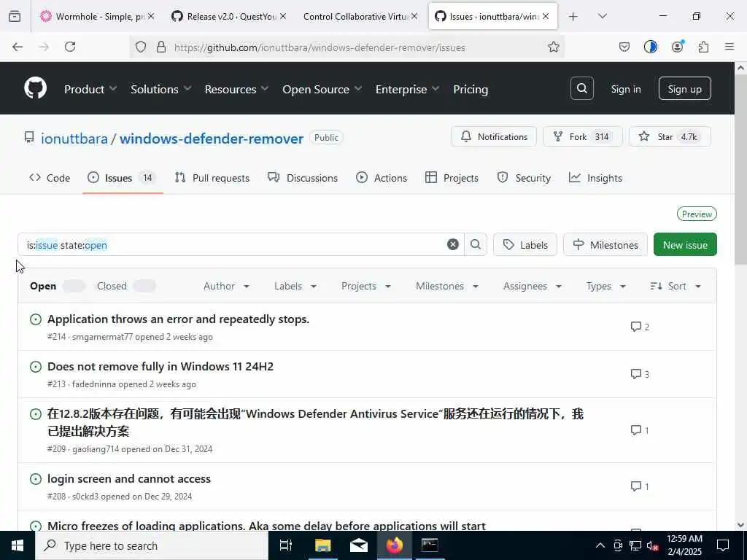This screenshot has width=747, height=560.
Task: Show closed issues filter
Action: coord(126,286)
